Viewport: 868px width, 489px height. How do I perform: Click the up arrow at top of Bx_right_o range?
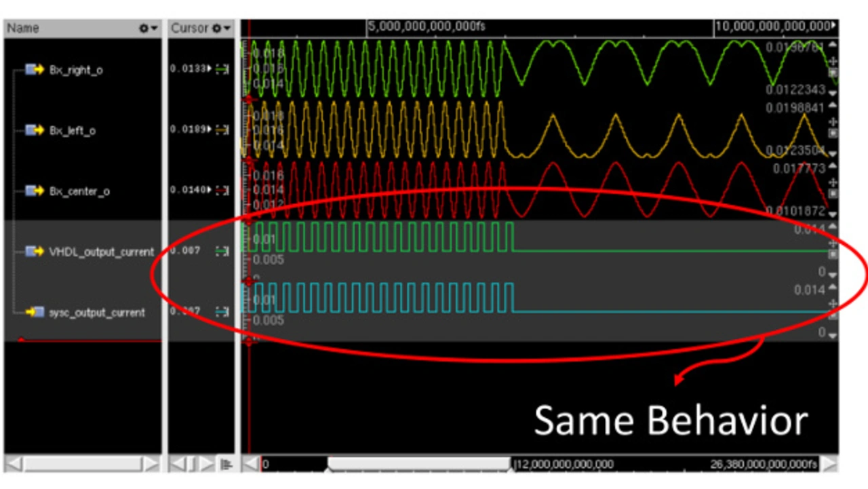click(833, 45)
